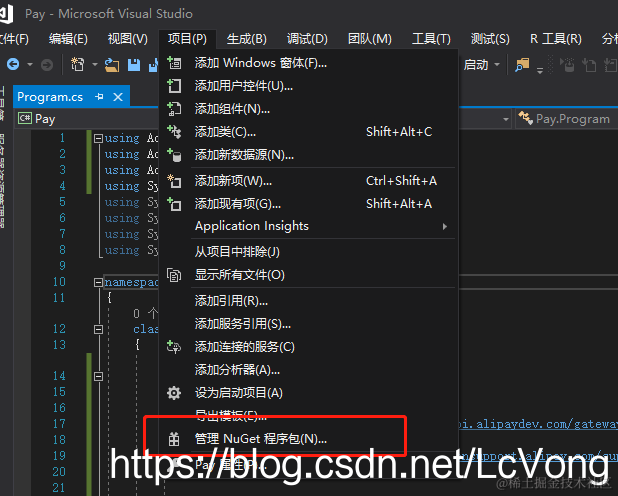
Task: Collapse the using directives region
Action: 98,138
